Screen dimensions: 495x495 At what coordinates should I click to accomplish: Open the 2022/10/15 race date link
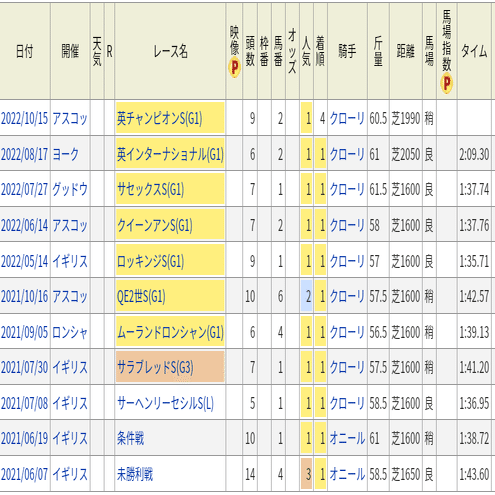[25, 118]
